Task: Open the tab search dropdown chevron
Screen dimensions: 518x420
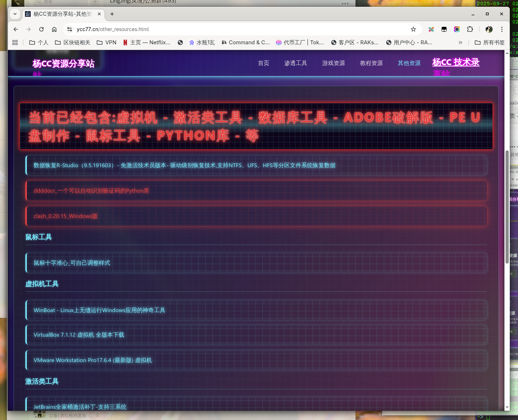Action: tap(15, 14)
